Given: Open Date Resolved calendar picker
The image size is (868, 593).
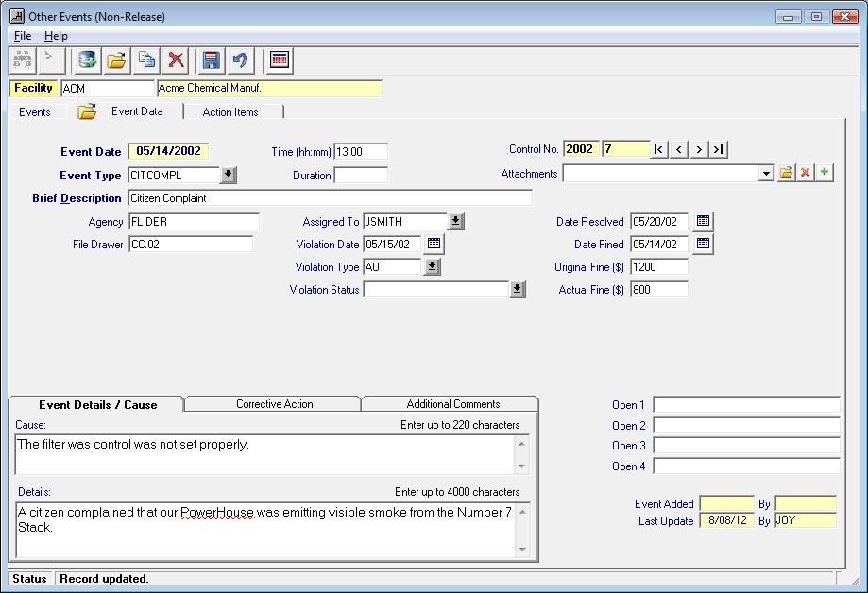Looking at the screenshot, I should coord(703,222).
